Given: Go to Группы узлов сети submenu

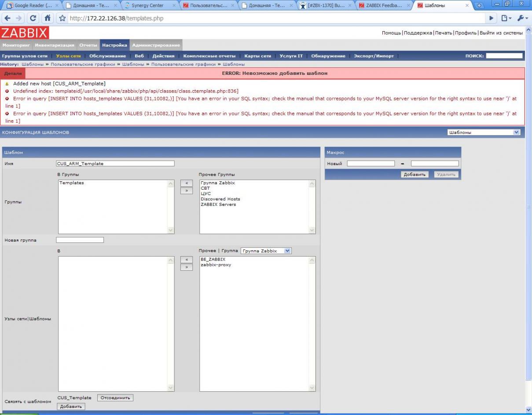Looking at the screenshot, I should click(x=25, y=56).
